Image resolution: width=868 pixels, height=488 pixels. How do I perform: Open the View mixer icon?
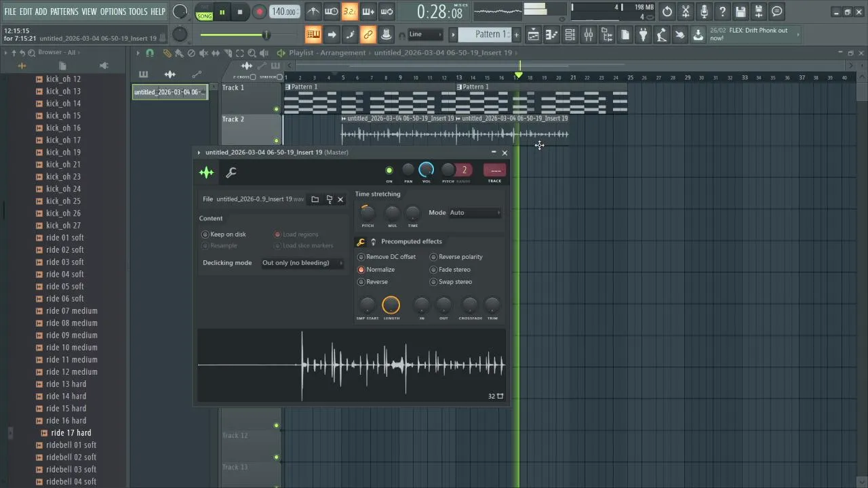click(x=589, y=35)
